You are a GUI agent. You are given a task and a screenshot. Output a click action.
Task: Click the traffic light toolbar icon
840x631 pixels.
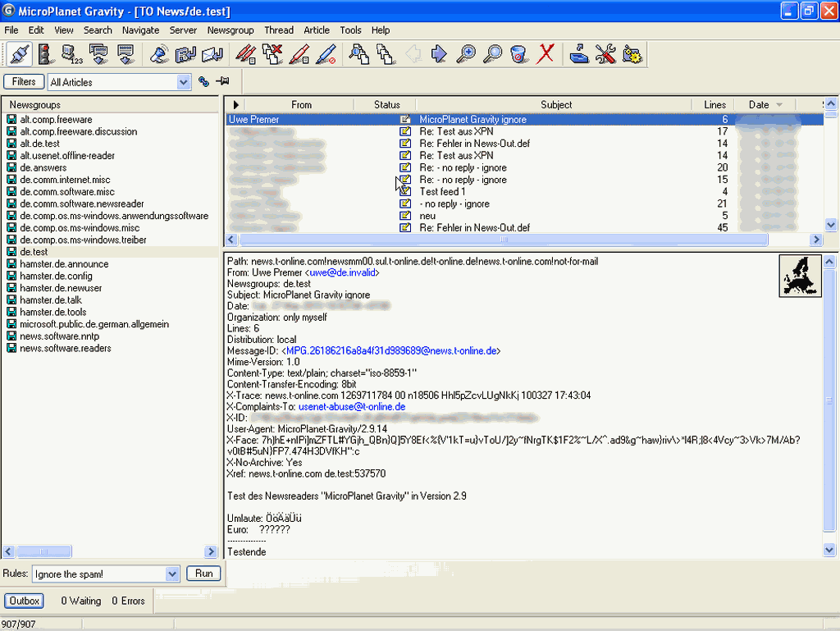click(x=44, y=55)
